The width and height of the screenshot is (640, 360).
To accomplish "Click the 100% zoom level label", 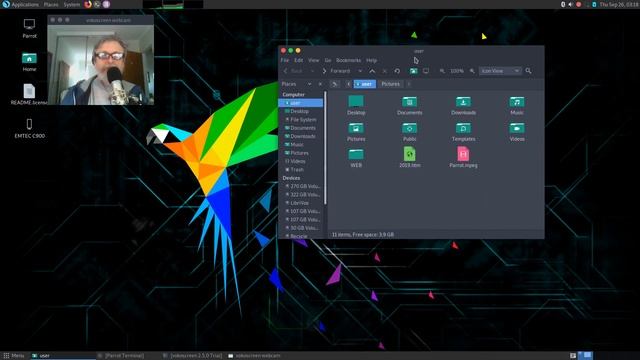I will coord(457,71).
